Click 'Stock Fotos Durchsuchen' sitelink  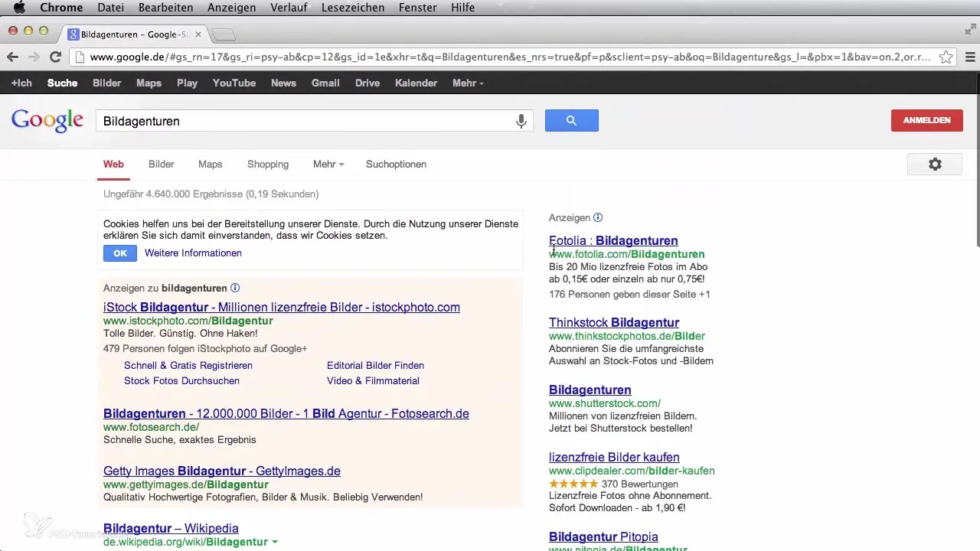click(181, 380)
